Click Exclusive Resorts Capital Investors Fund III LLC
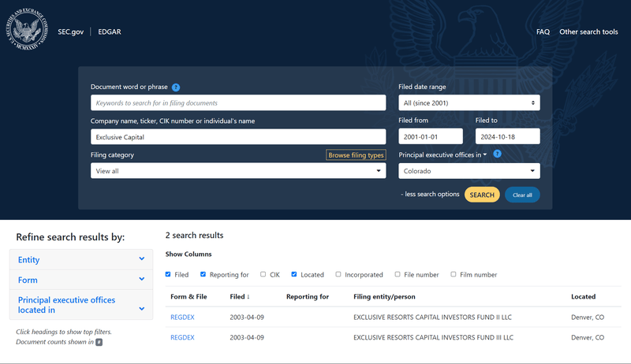Image resolution: width=631 pixels, height=364 pixels. tap(433, 337)
